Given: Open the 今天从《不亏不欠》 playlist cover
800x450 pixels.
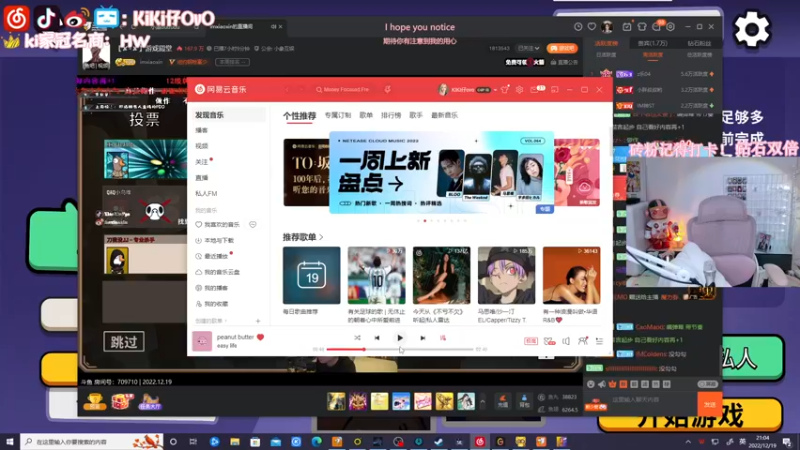Looking at the screenshot, I should (441, 276).
